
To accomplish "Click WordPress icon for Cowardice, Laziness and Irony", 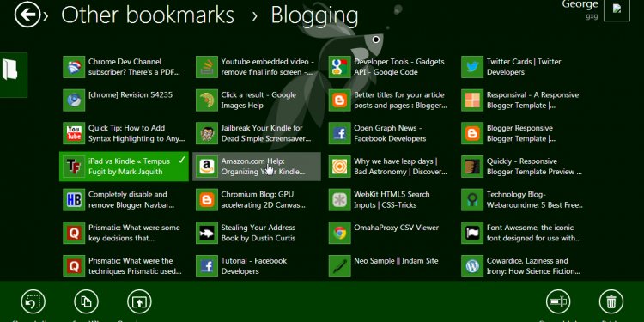I will coord(472,266).
